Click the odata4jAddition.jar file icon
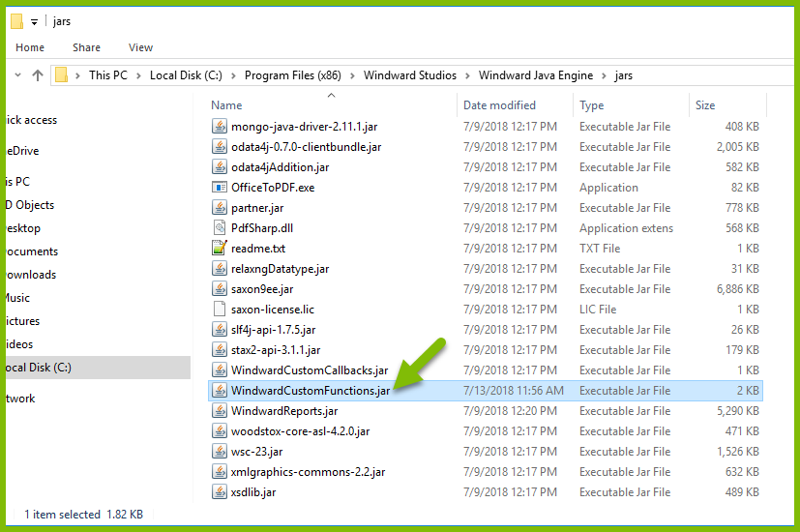 pos(220,166)
